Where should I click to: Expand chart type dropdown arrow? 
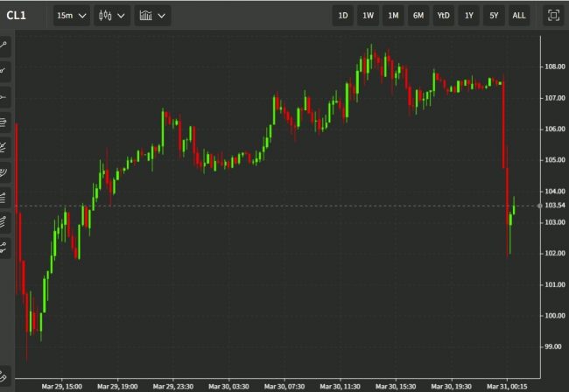[122, 16]
